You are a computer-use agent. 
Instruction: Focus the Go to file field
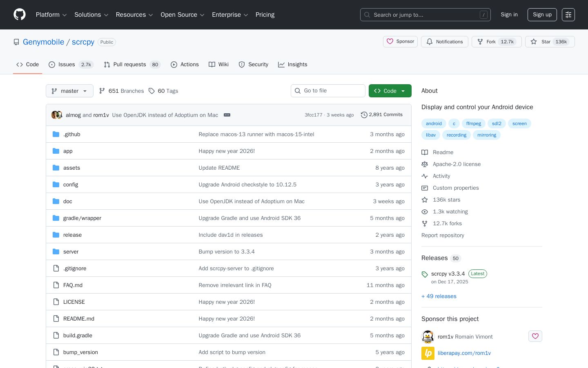(328, 91)
